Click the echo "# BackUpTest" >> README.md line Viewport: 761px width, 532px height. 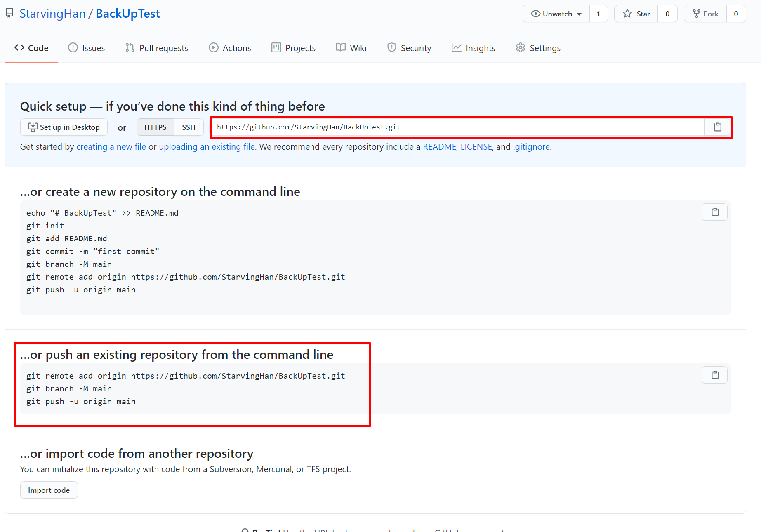point(102,213)
